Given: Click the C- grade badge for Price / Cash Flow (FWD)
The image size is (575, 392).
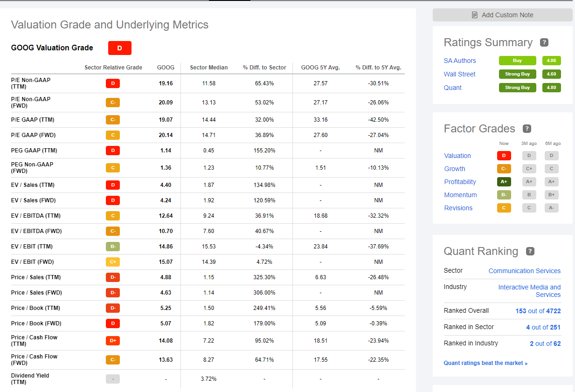Looking at the screenshot, I should pyautogui.click(x=113, y=360).
